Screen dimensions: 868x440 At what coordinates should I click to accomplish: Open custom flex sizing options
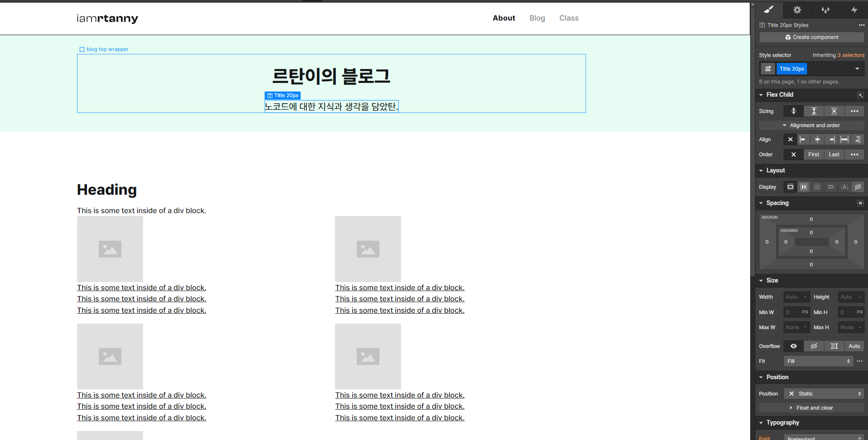[x=854, y=111]
